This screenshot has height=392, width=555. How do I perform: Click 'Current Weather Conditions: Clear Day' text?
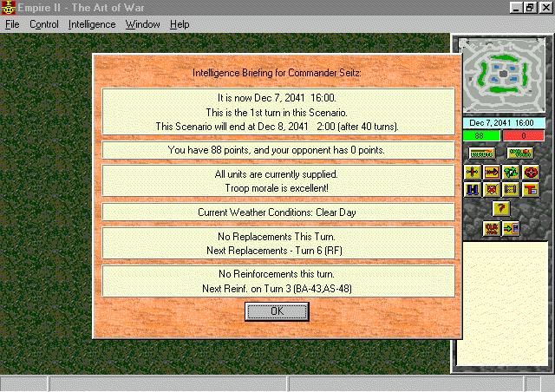click(277, 212)
